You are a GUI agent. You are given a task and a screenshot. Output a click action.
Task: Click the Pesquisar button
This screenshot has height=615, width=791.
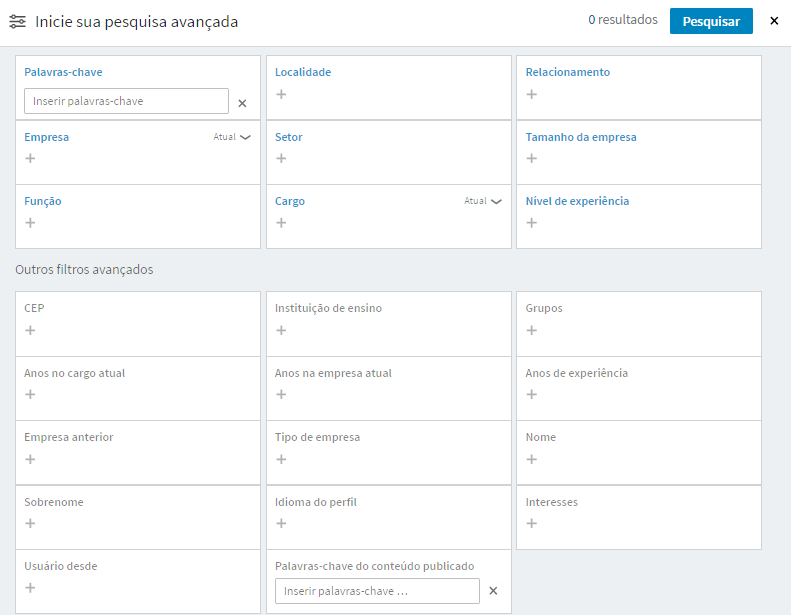[711, 21]
